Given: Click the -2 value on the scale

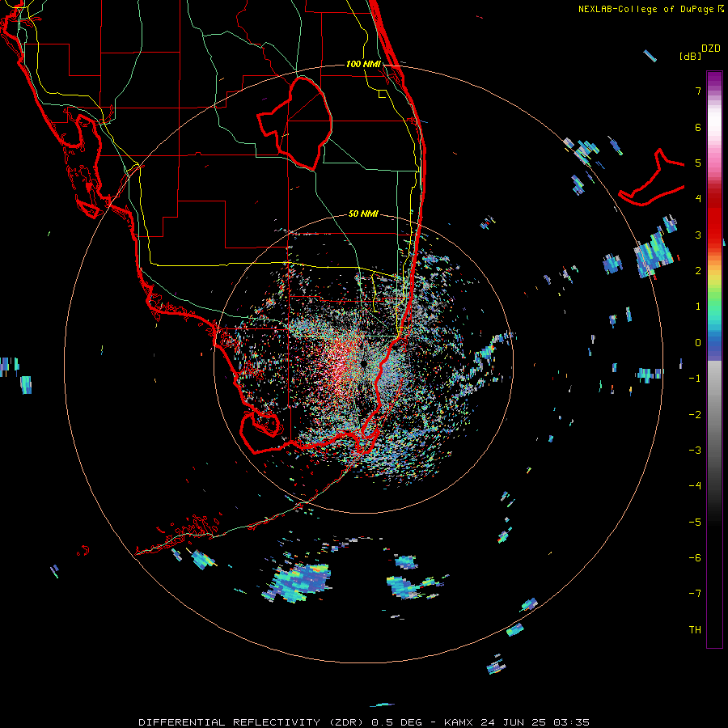Looking at the screenshot, I should coord(695,414).
